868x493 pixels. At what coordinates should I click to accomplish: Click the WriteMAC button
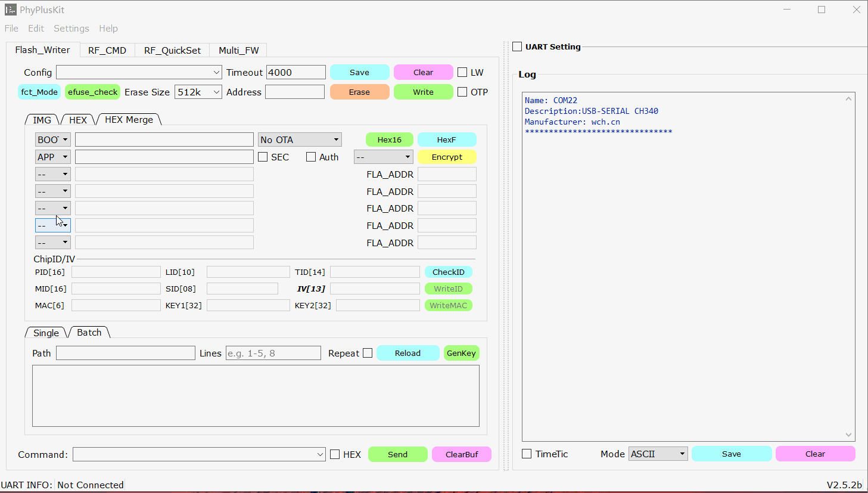coord(449,305)
